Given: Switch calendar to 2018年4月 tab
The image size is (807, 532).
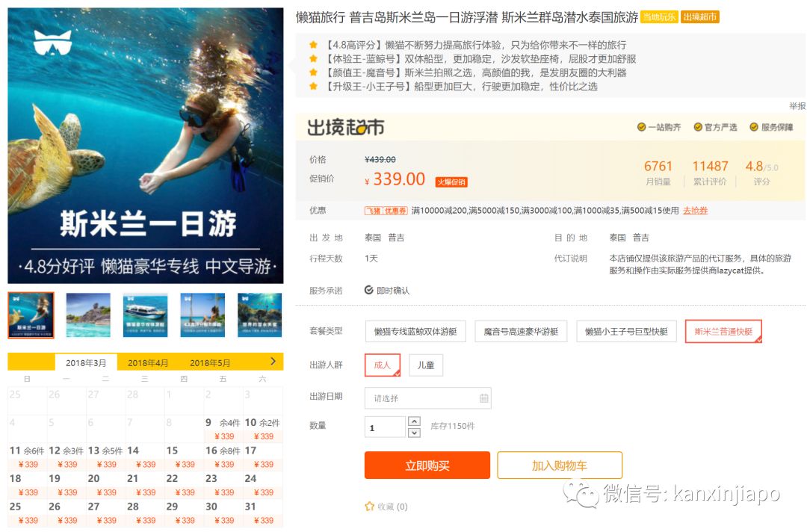Looking at the screenshot, I should [x=148, y=363].
